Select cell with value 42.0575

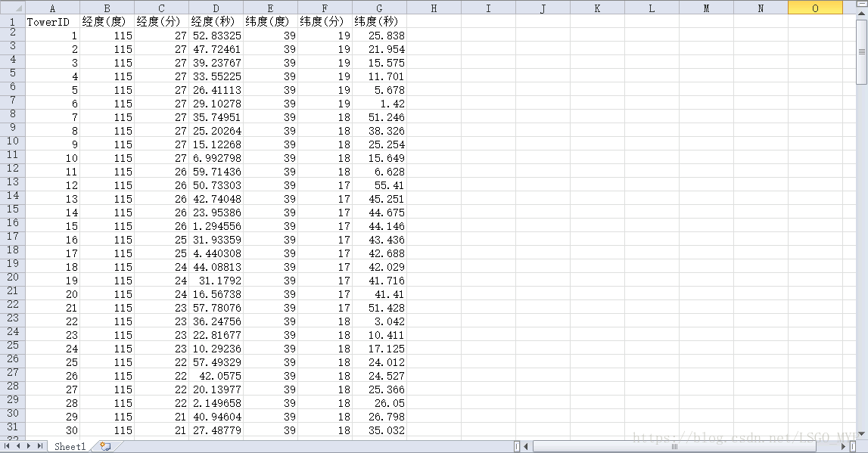click(x=216, y=376)
